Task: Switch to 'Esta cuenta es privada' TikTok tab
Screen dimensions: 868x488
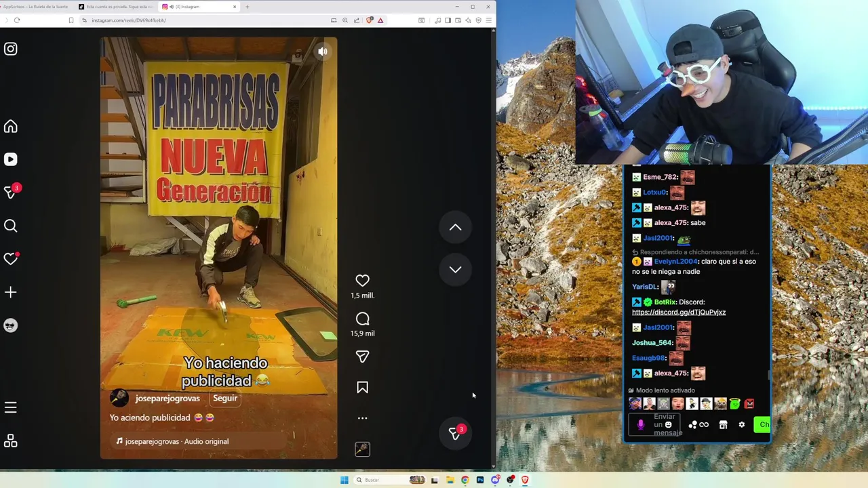Action: 117,7
